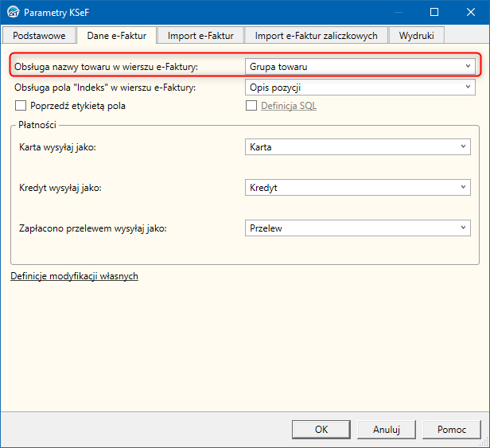Open the Definicje modyfikacji własnych link
This screenshot has width=490, height=448.
pyautogui.click(x=74, y=276)
